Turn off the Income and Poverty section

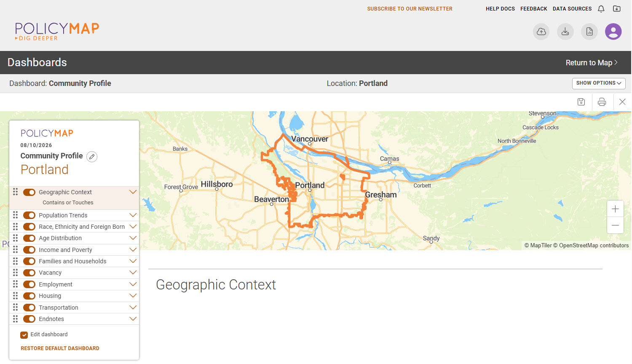tap(29, 250)
